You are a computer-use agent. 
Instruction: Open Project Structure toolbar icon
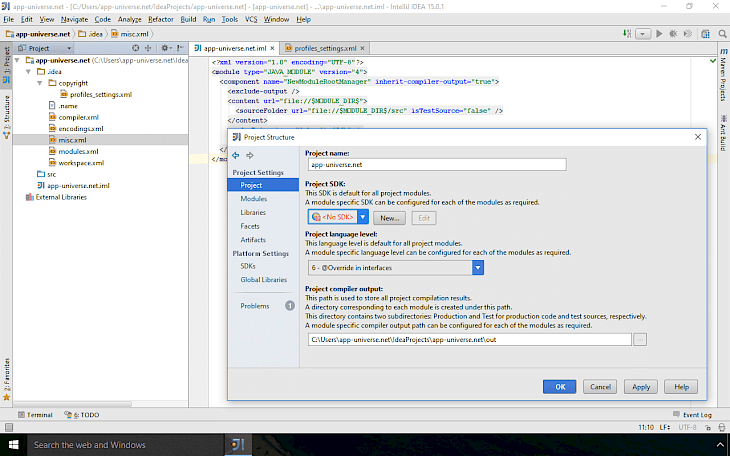coord(705,34)
